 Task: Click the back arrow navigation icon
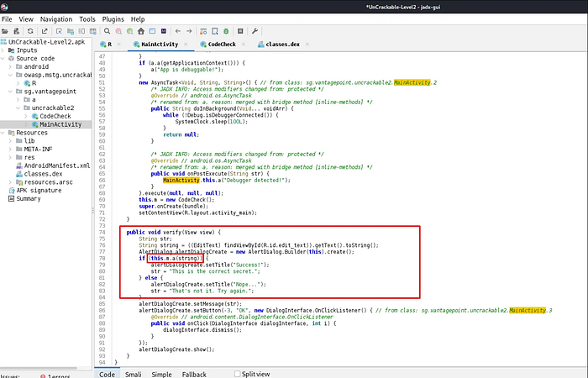pyautogui.click(x=178, y=31)
